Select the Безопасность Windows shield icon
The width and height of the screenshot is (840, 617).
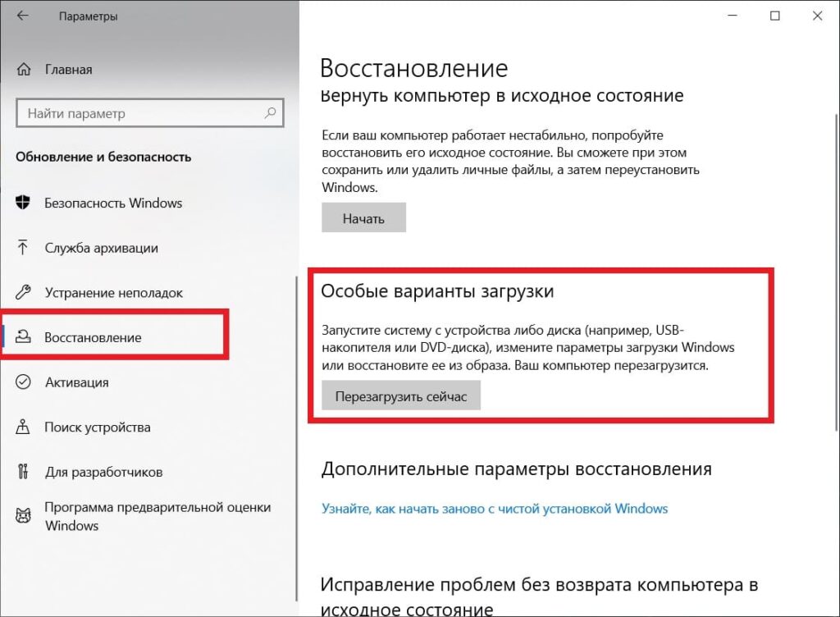(x=23, y=203)
